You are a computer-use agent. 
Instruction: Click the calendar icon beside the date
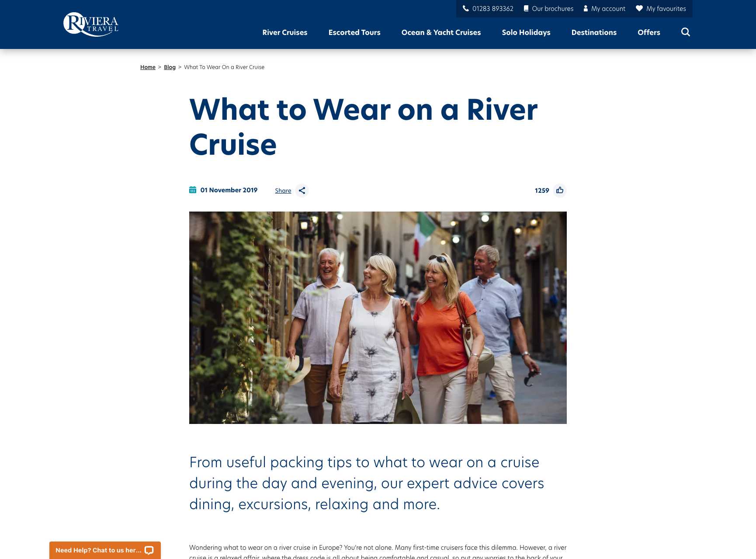point(193,190)
